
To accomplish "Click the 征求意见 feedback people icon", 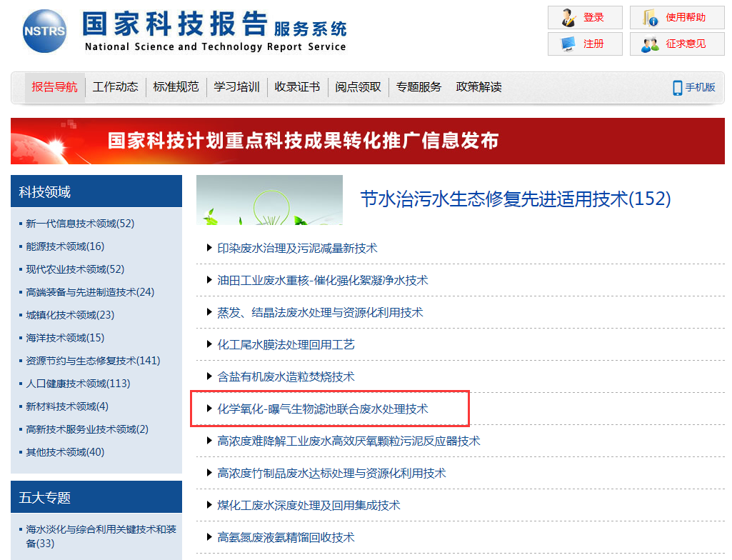I will point(650,44).
